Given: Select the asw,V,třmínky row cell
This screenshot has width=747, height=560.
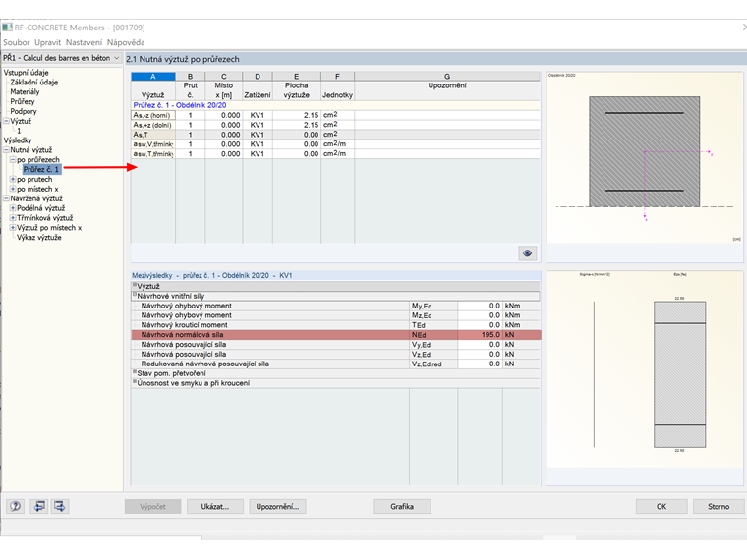Looking at the screenshot, I should tap(153, 144).
